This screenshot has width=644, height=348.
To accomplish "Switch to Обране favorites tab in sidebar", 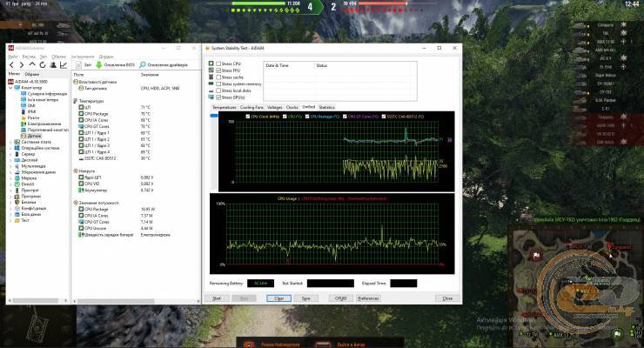I will click(x=32, y=74).
